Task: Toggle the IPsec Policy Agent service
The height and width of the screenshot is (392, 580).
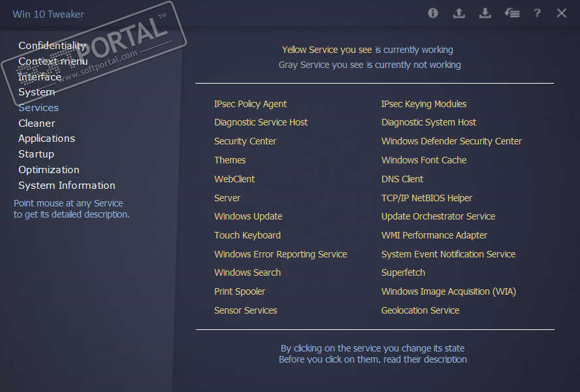Action: tap(250, 104)
